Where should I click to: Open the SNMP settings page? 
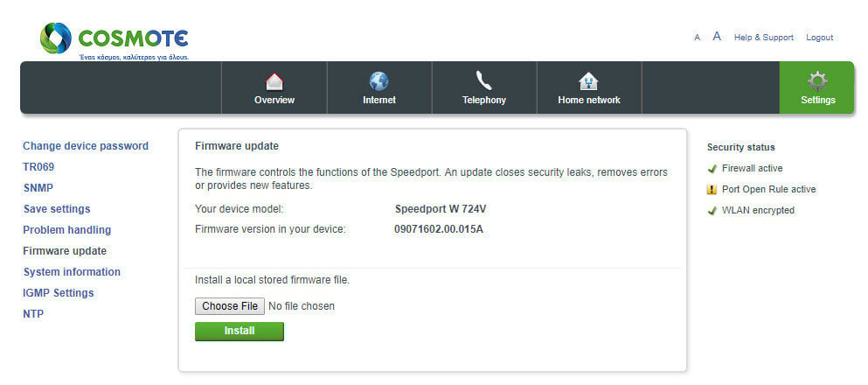coord(38,188)
